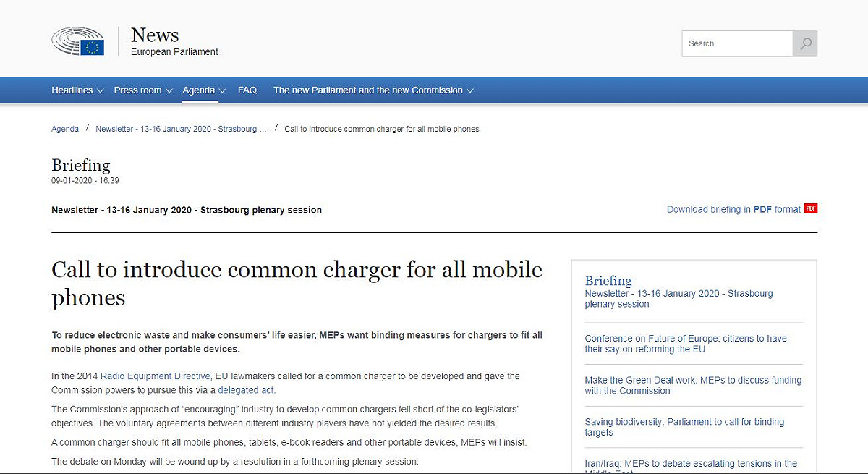Open the Headlines dropdown menu
The width and height of the screenshot is (868, 474).
pyautogui.click(x=77, y=90)
